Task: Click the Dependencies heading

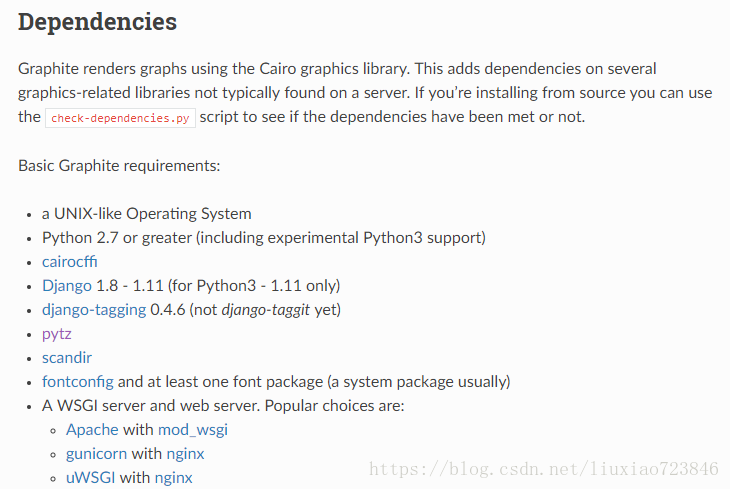Action: coord(97,22)
